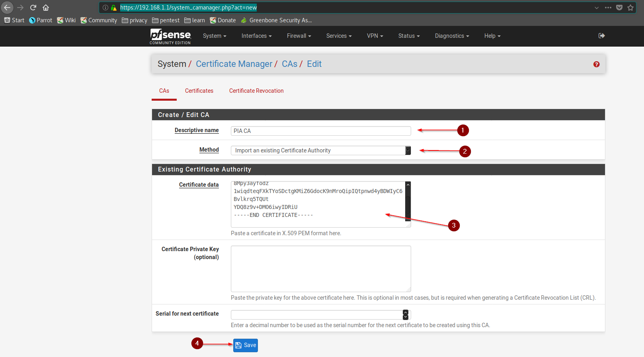The width and height of the screenshot is (644, 357).
Task: Follow the Certificate Manager breadcrumb link
Action: (234, 64)
